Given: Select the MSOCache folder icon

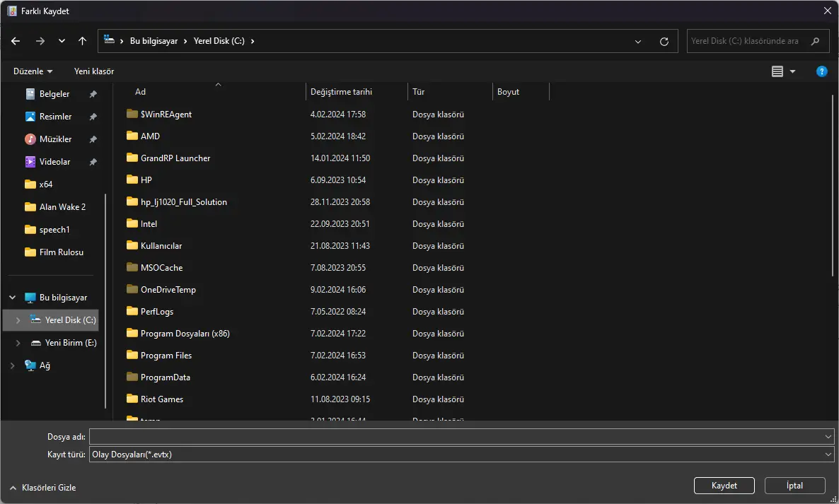Looking at the screenshot, I should (x=132, y=267).
